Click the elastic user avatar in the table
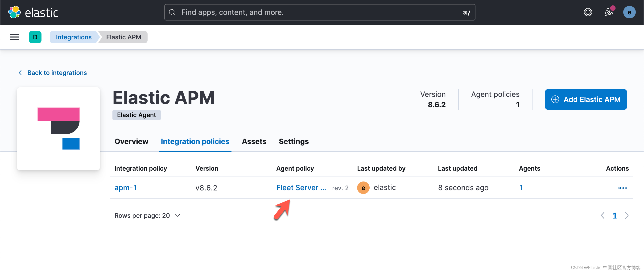This screenshot has height=272, width=644. click(363, 188)
